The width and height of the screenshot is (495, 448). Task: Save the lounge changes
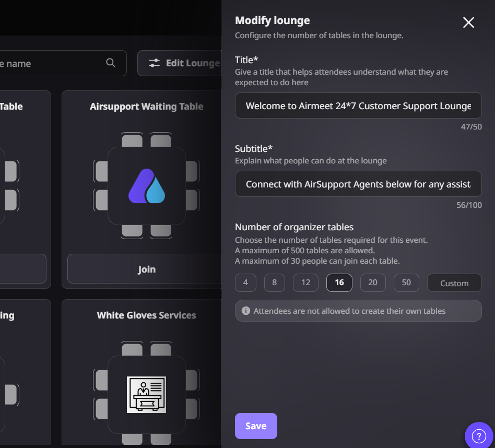tap(256, 426)
